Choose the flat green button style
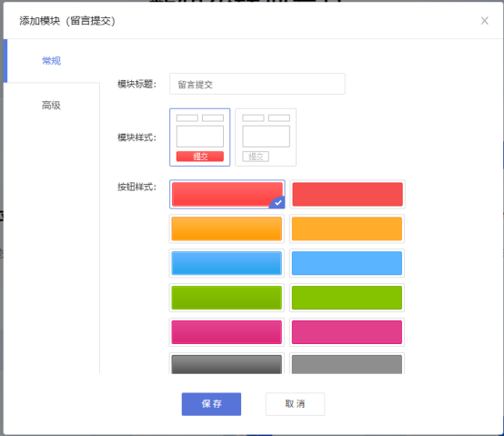This screenshot has width=504, height=436. (348, 298)
